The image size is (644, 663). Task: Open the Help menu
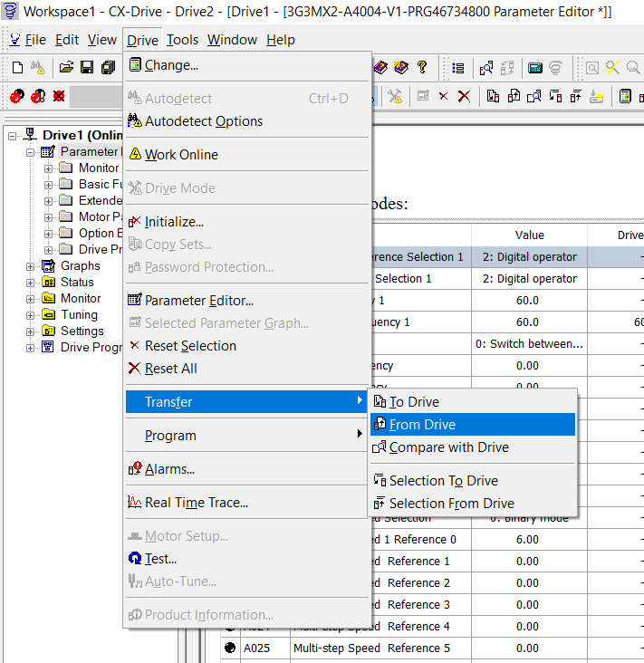(281, 40)
